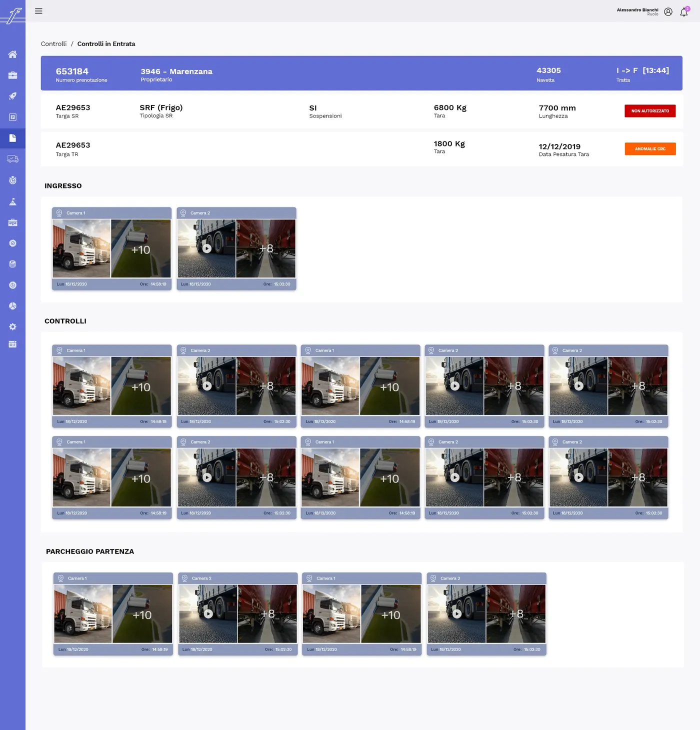The height and width of the screenshot is (730, 700).
Task: Open the rocket section in the sidebar
Action: (12, 96)
